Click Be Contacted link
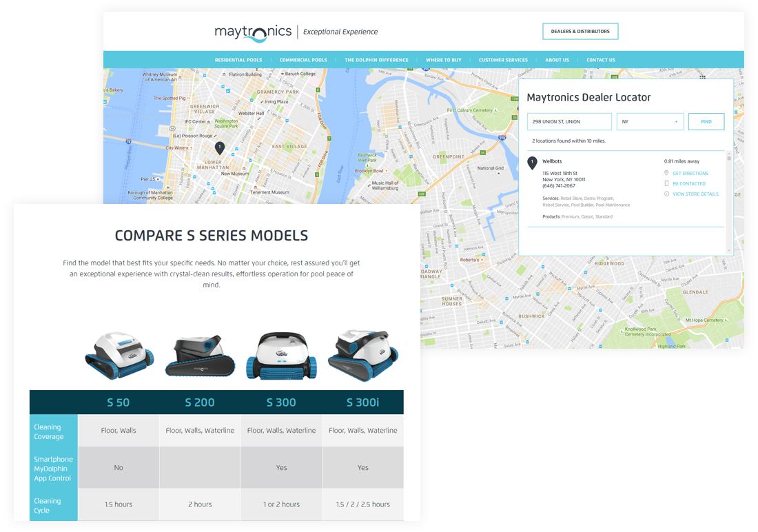The width and height of the screenshot is (758, 532). pos(689,184)
